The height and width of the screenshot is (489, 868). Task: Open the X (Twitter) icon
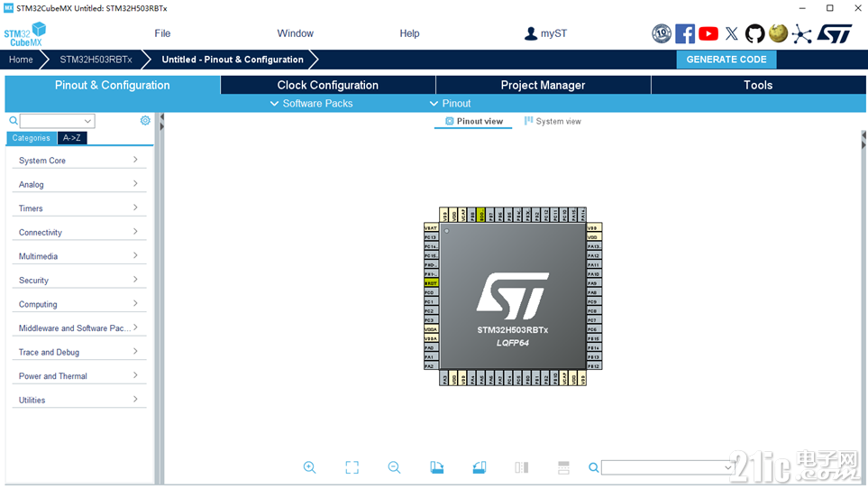[731, 33]
